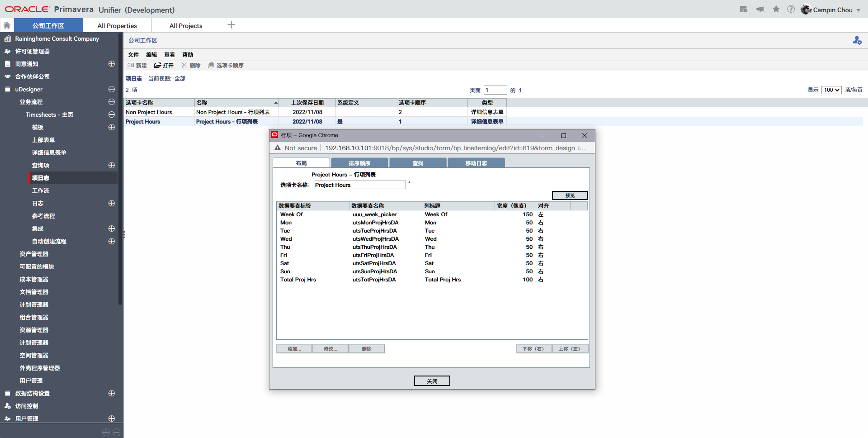868x438 pixels.
Task: Click the 修改... button
Action: coord(330,349)
